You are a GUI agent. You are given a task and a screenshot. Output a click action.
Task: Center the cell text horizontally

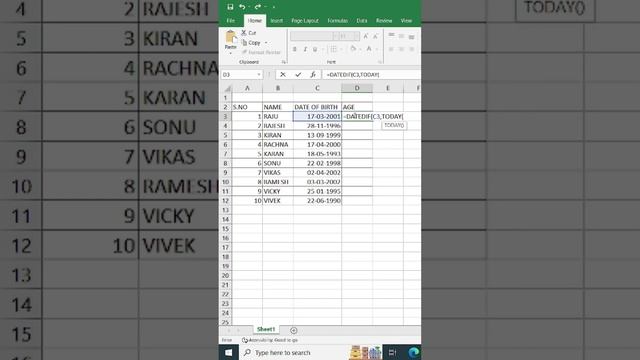click(402, 49)
